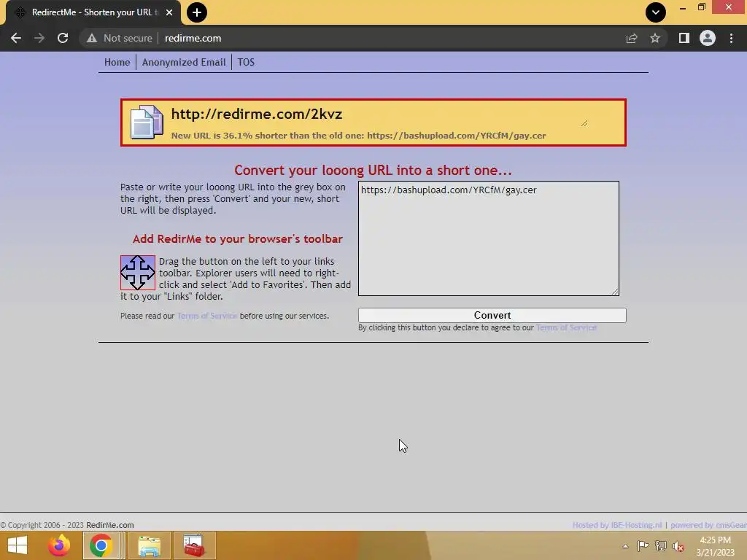Click the powered by cmsGear link
This screenshot has height=560, width=747.
708,525
